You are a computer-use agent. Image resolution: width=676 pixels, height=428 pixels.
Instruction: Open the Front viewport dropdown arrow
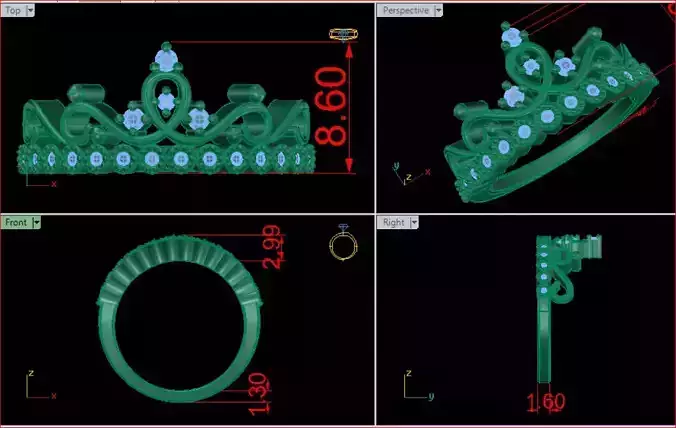point(37,222)
